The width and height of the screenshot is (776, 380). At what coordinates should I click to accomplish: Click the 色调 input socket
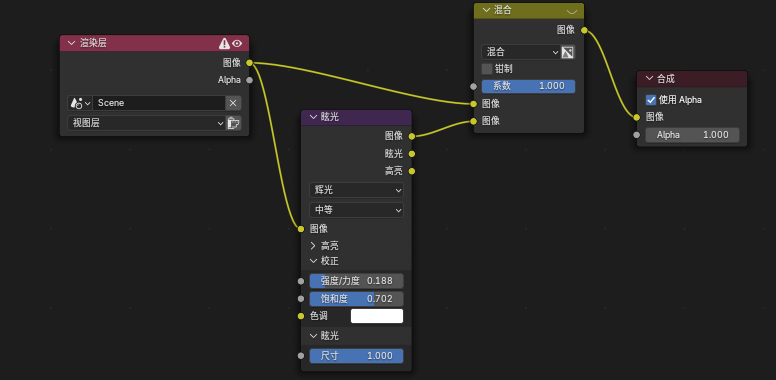[301, 316]
